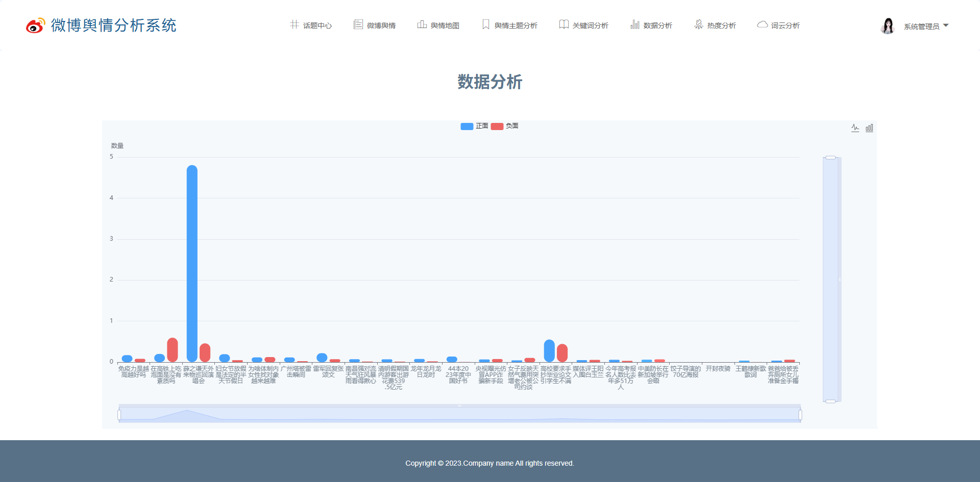Click the 媒体评王阳入围白玉兰 label
This screenshot has width=980, height=482.
588,372
